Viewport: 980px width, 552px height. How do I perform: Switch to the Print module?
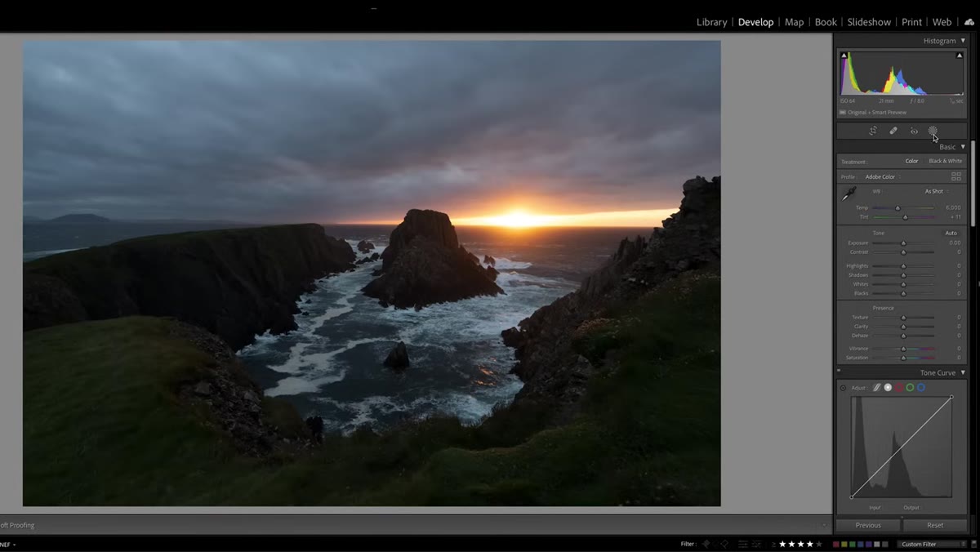coord(912,22)
